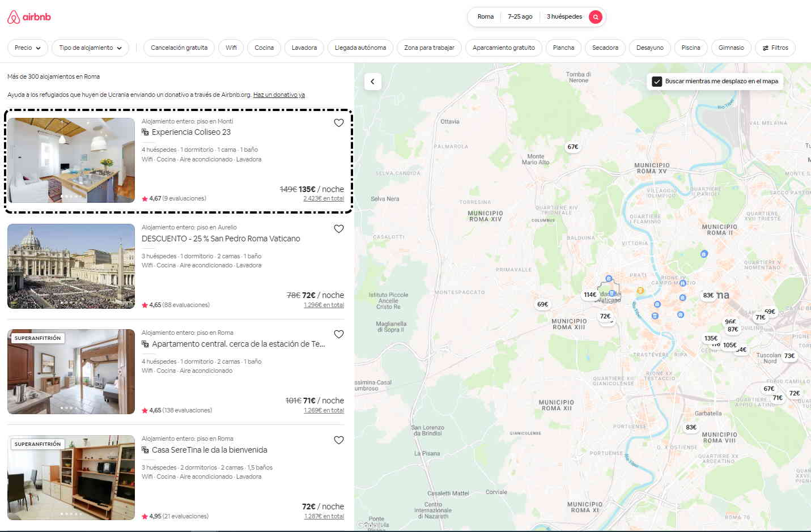This screenshot has width=811, height=532.
Task: Open Apartamento central bedroom photo
Action: click(x=71, y=372)
